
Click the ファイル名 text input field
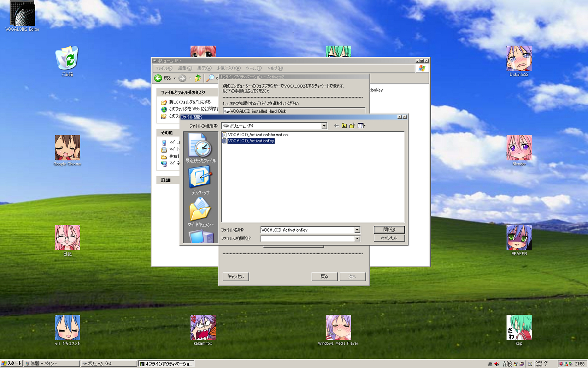(308, 230)
